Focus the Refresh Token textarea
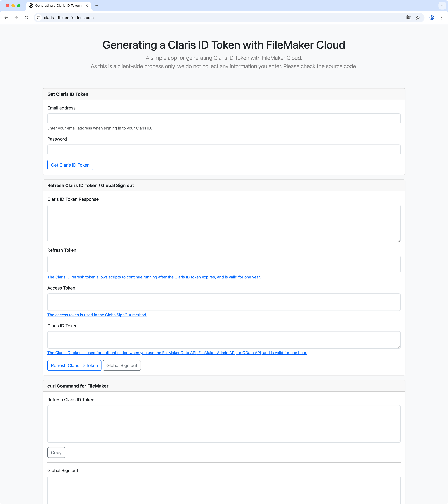 (224, 264)
